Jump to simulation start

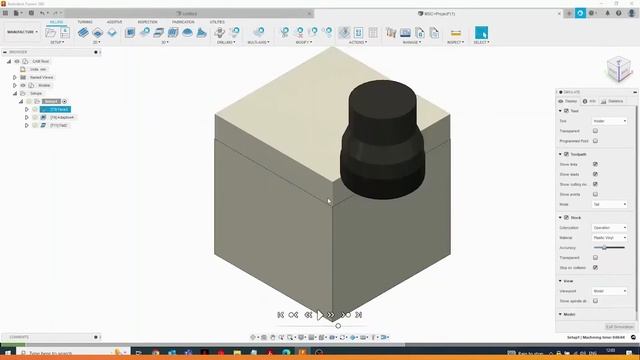[x=280, y=315]
